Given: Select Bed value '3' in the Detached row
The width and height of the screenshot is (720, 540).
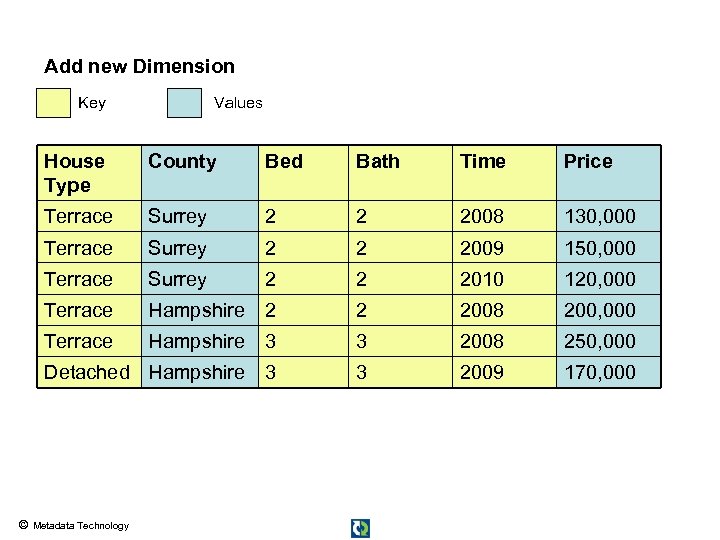Looking at the screenshot, I should (x=303, y=372).
